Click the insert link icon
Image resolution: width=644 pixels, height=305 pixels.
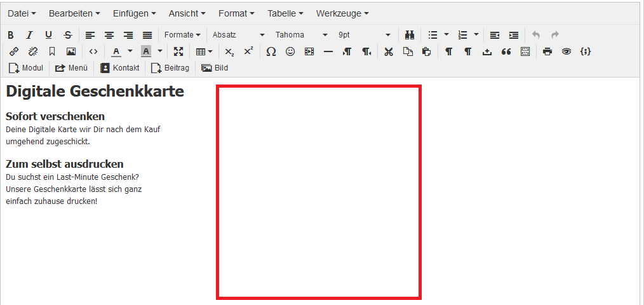14,51
